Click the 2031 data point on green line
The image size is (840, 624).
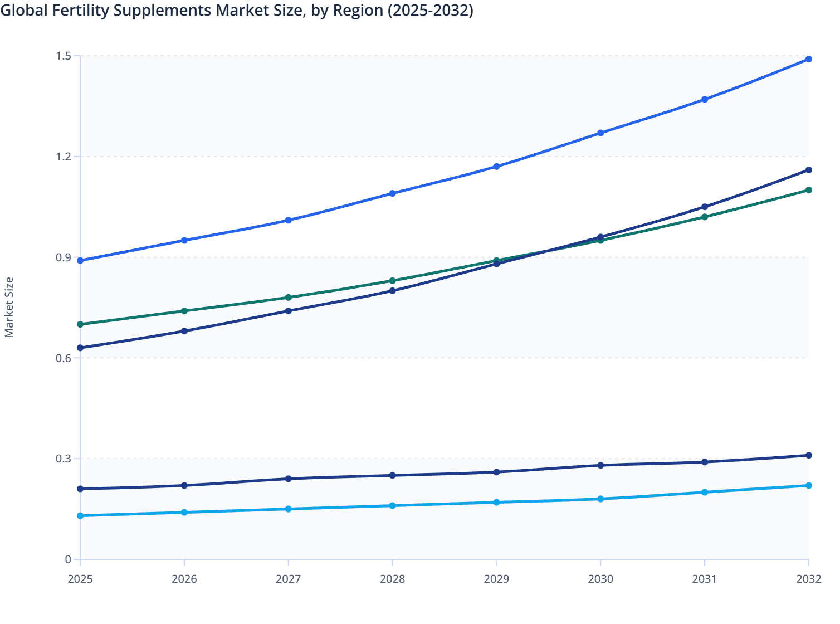[704, 217]
